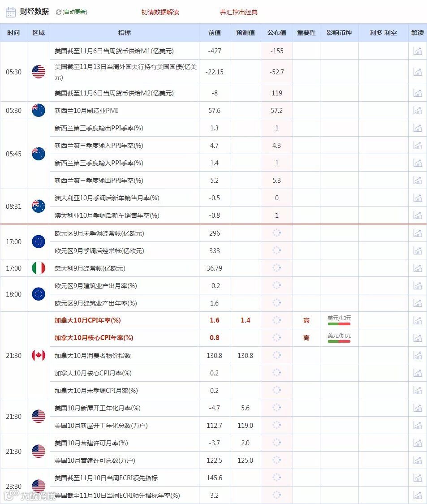Click the published value -52.7

tap(277, 72)
